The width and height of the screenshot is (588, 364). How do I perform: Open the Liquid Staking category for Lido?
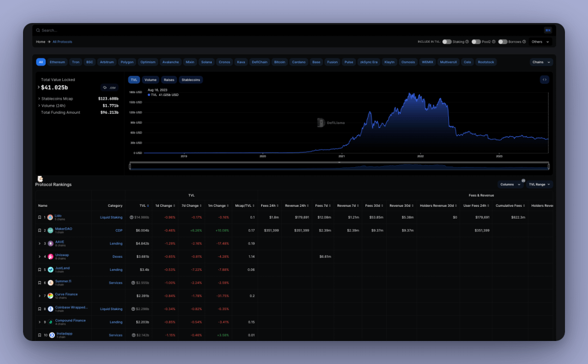(111, 217)
